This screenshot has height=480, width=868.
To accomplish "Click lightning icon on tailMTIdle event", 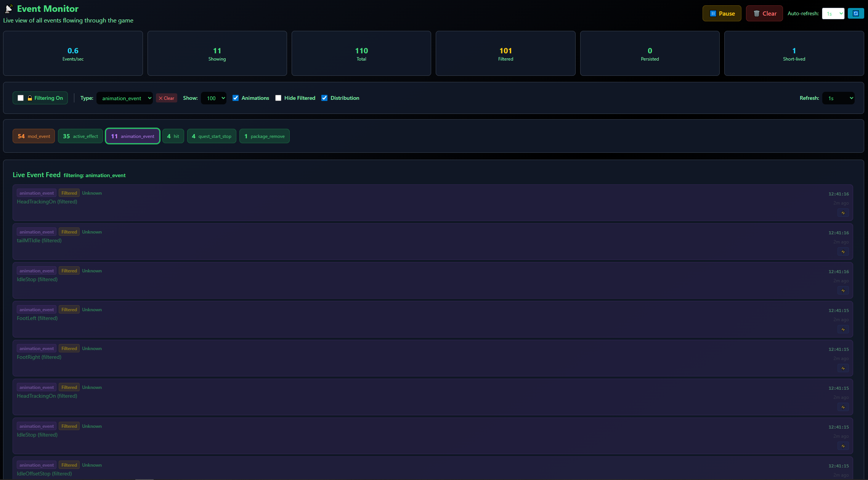I will (843, 252).
